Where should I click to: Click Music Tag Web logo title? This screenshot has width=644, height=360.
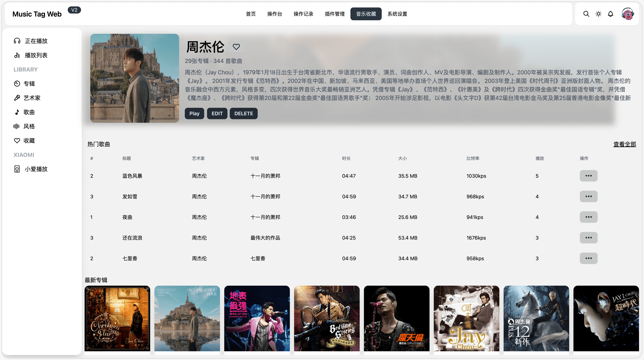click(x=37, y=14)
